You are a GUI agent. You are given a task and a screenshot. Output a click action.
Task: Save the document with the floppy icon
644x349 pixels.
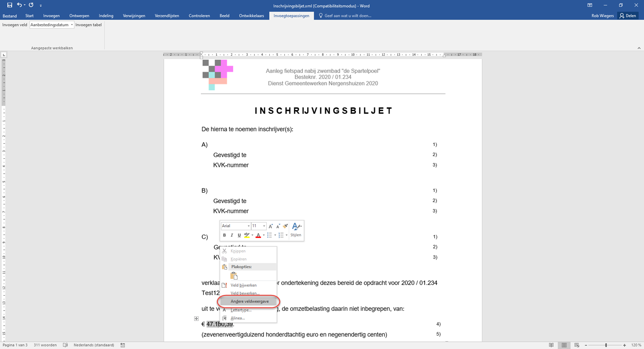pyautogui.click(x=9, y=5)
